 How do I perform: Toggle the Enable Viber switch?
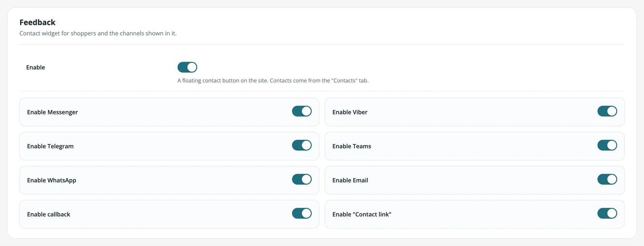point(607,111)
